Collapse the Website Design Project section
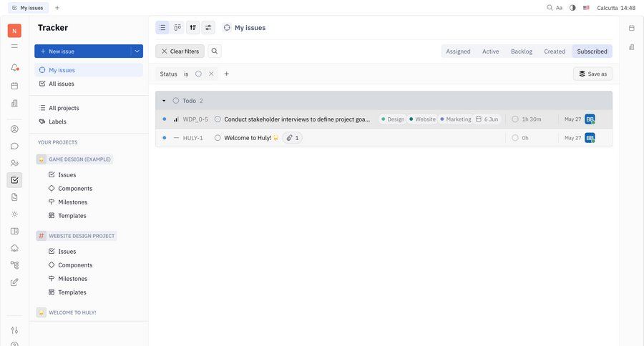The image size is (644, 346). [81, 236]
